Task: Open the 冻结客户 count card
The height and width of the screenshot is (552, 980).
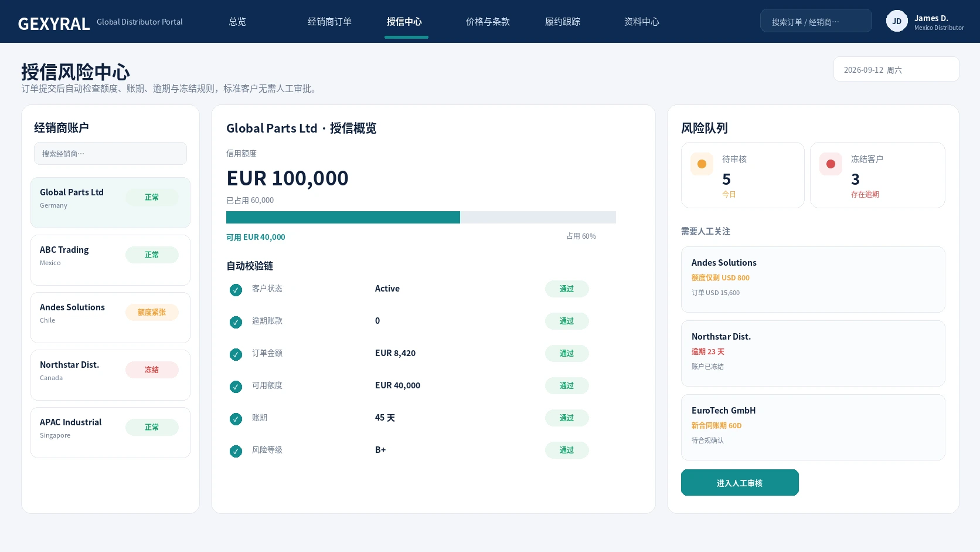Action: coord(877,175)
